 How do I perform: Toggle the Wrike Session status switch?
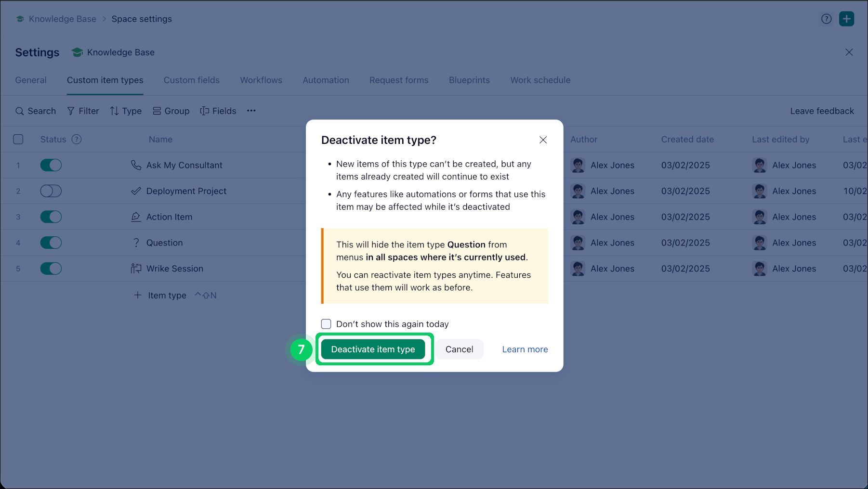pos(51,269)
